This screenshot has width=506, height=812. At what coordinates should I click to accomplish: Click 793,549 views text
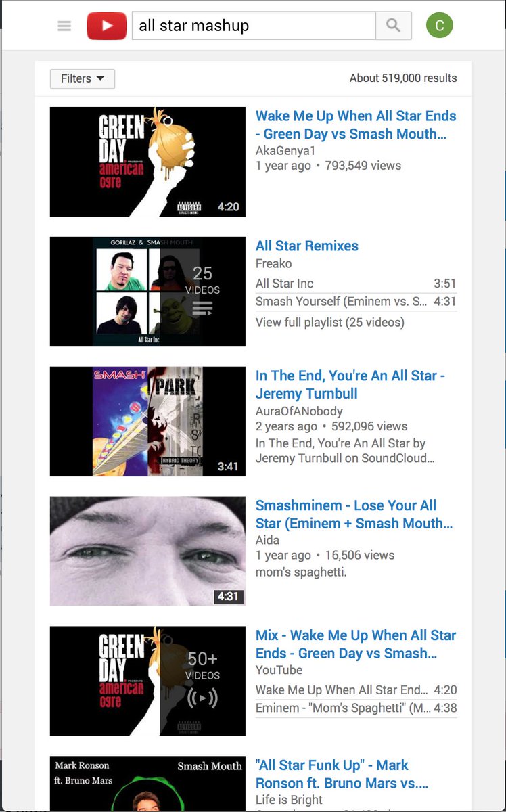click(363, 166)
